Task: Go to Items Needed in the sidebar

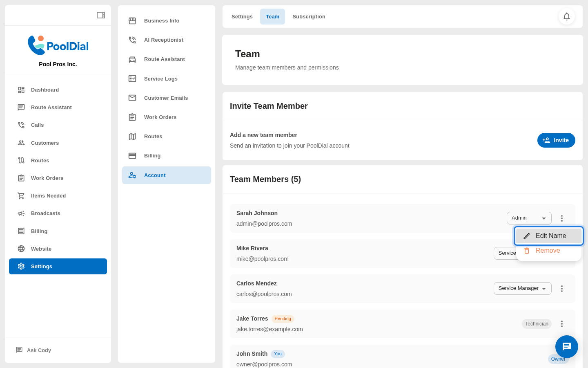Action: 48,196
